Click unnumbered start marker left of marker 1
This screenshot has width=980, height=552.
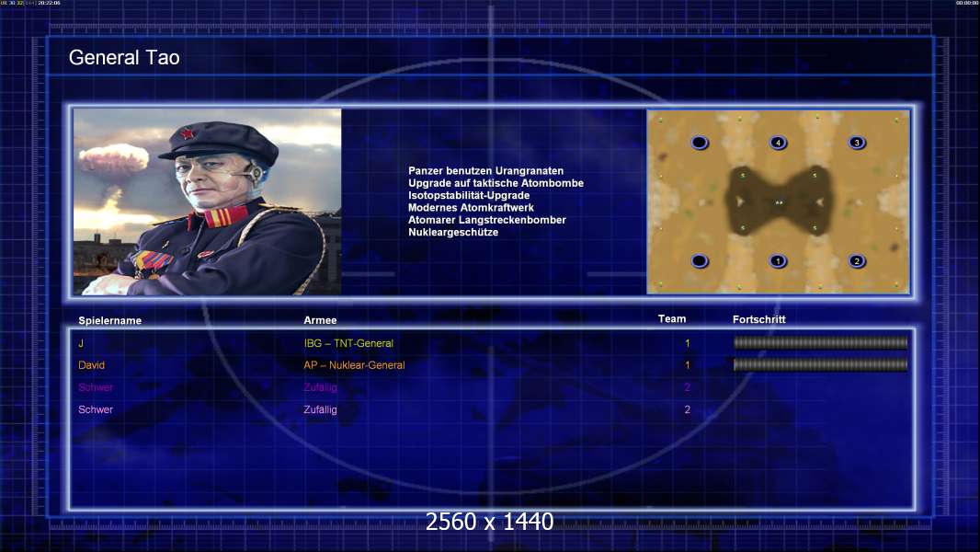pyautogui.click(x=700, y=260)
